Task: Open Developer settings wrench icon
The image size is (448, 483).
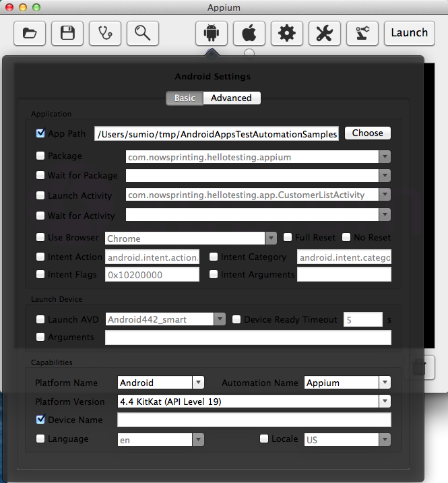Action: (325, 33)
